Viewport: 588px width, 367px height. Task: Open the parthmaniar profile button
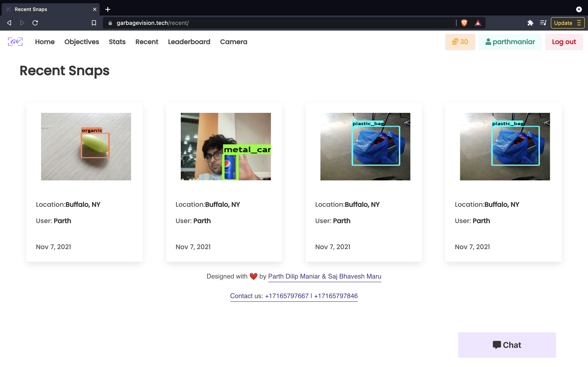tap(510, 42)
